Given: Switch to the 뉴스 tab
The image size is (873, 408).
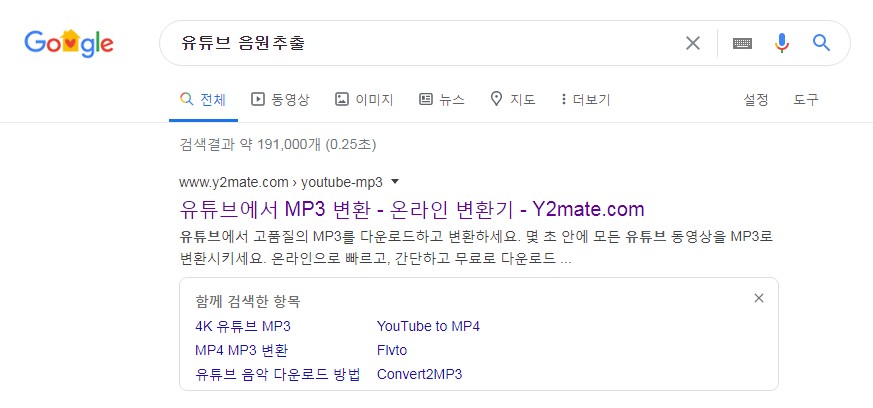Looking at the screenshot, I should 442,100.
